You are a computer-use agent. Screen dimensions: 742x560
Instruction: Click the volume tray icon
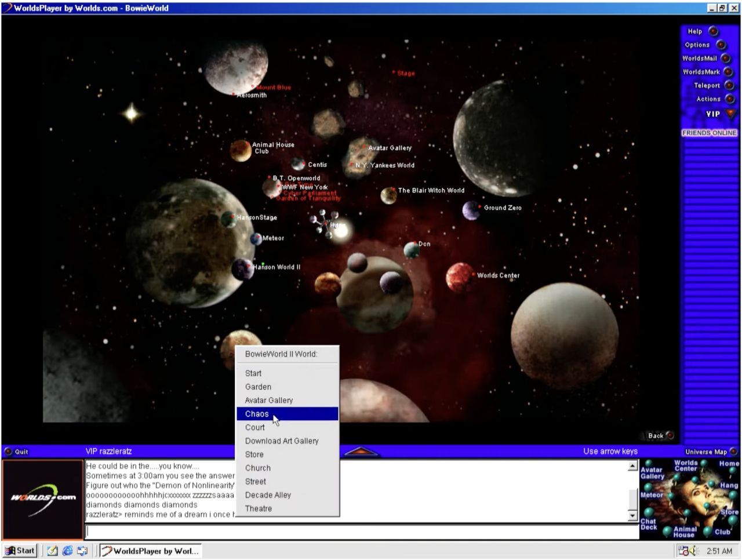[695, 551]
